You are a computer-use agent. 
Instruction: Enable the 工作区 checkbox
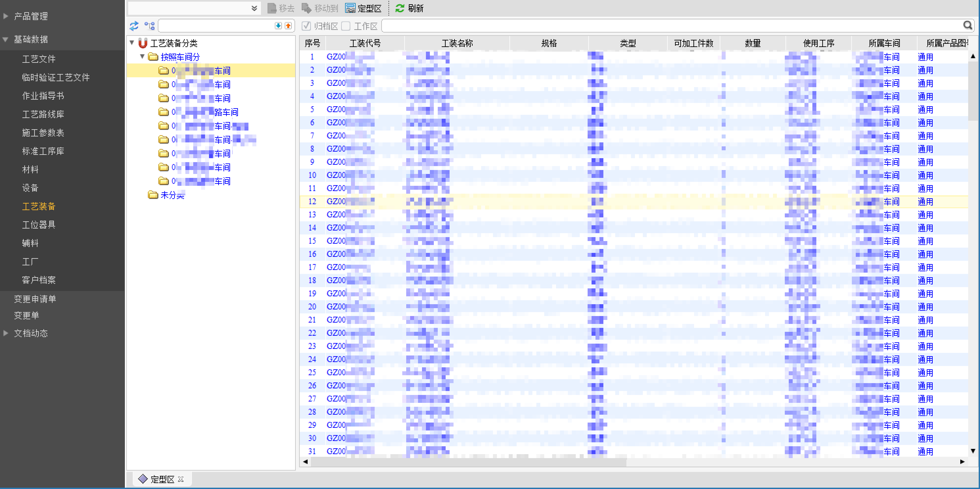click(346, 26)
